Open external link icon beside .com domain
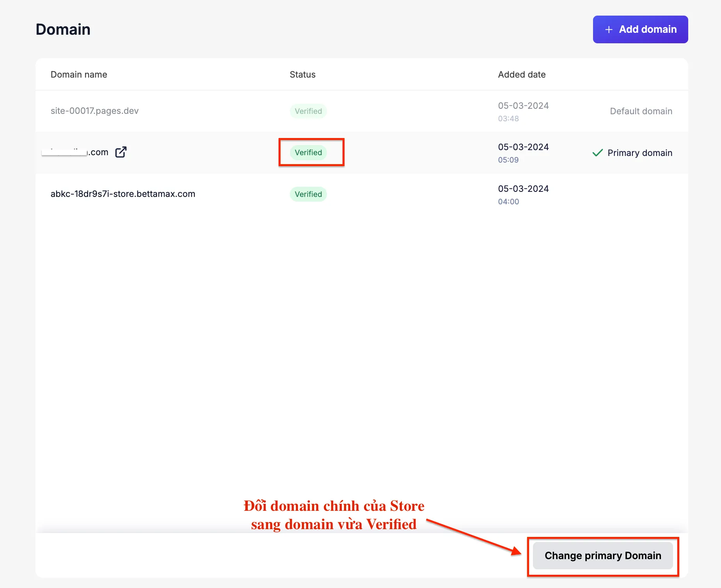The height and width of the screenshot is (588, 721). click(121, 152)
